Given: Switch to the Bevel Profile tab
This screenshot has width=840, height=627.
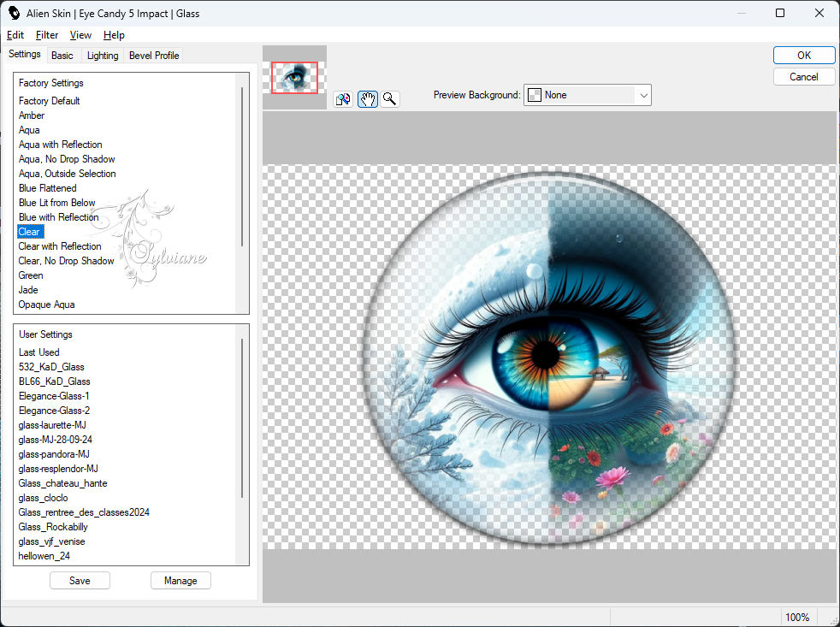Looking at the screenshot, I should click(x=154, y=56).
